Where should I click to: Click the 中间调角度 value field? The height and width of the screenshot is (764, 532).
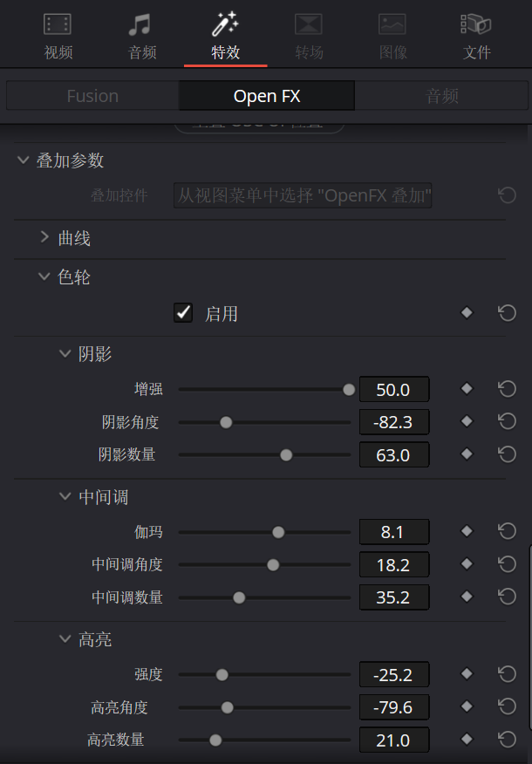point(394,564)
